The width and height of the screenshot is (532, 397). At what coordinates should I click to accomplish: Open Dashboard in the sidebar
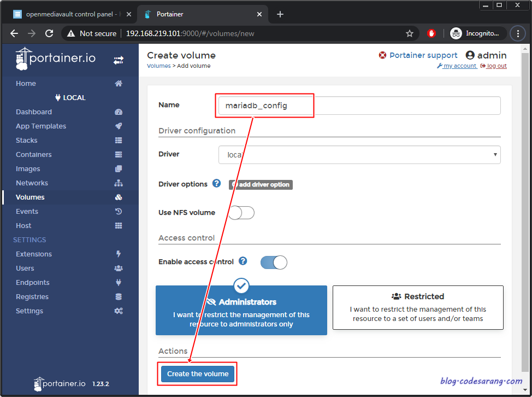[x=34, y=112]
